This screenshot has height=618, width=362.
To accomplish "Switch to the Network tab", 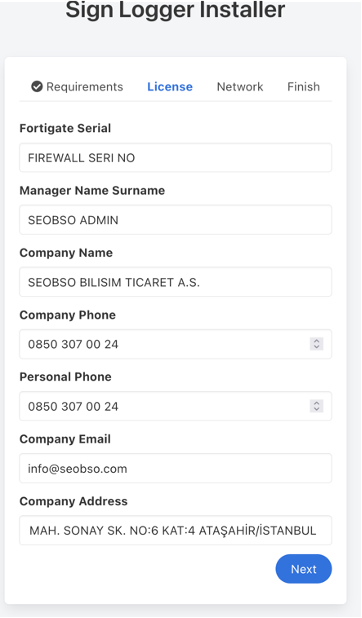I will tap(240, 87).
